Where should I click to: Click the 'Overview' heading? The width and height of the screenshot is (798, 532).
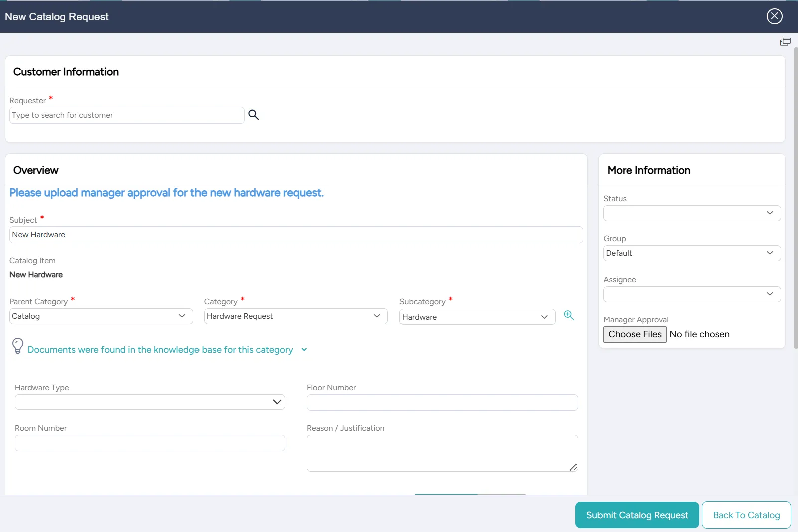(36, 170)
